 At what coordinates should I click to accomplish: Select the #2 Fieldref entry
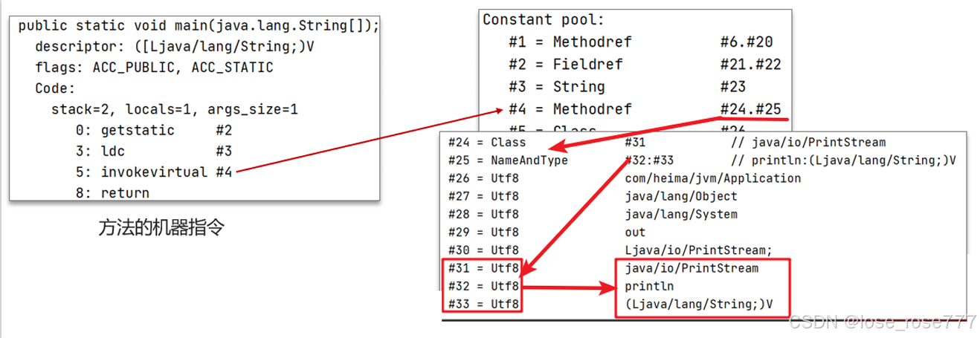[570, 65]
